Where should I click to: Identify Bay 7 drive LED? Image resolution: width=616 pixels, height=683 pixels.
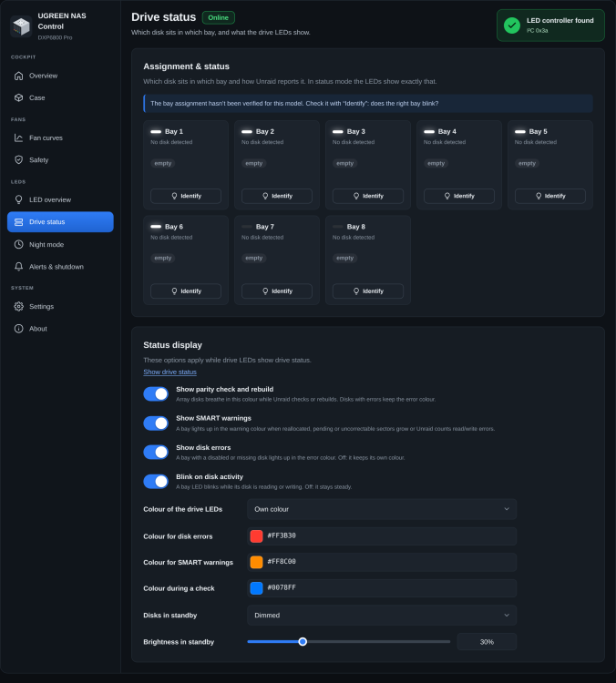277,291
